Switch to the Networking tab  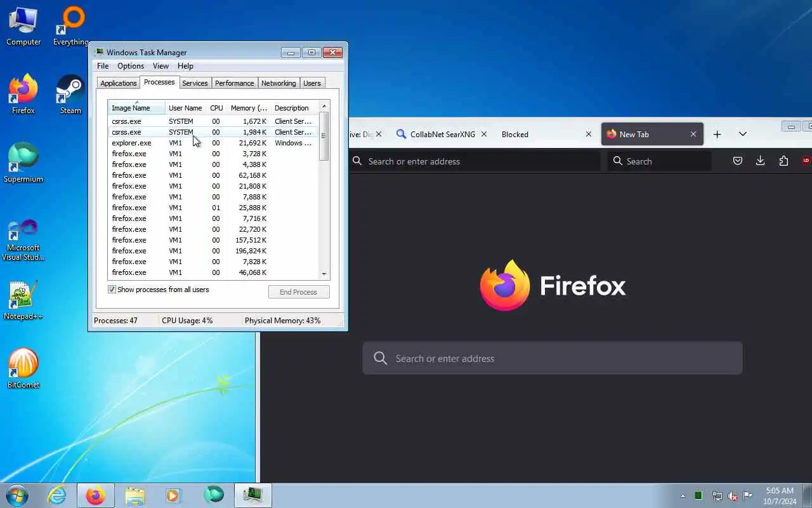click(278, 83)
